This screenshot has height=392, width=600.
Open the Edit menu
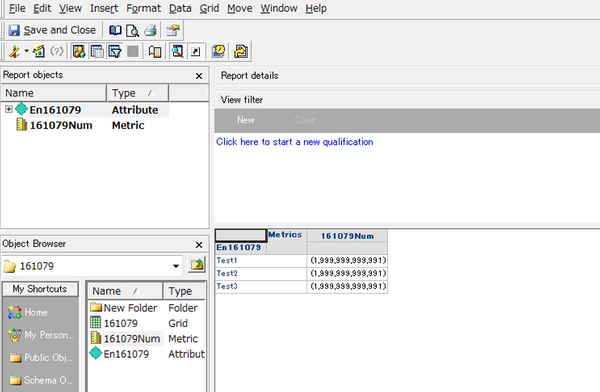point(42,8)
